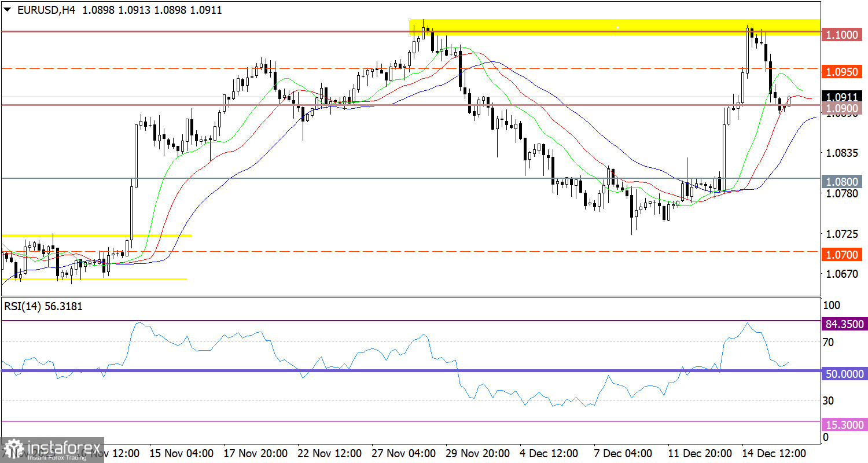Select the 1.0780 price scale value
The image size is (868, 463).
click(843, 193)
